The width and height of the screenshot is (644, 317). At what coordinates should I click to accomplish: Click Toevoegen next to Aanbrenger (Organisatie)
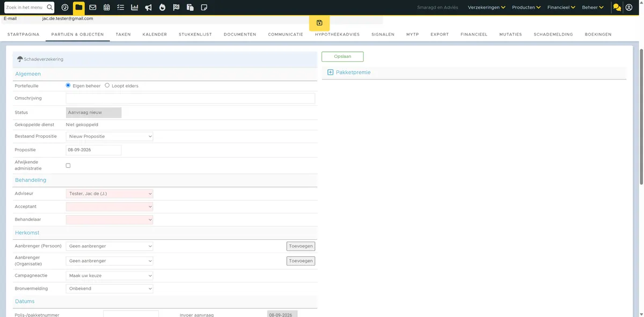pyautogui.click(x=301, y=261)
